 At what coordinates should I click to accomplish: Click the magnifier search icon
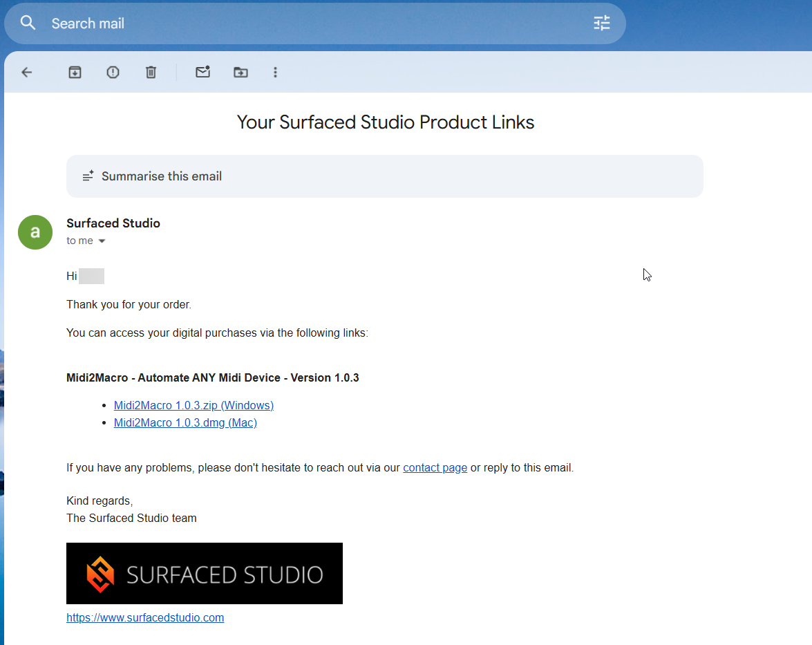28,24
